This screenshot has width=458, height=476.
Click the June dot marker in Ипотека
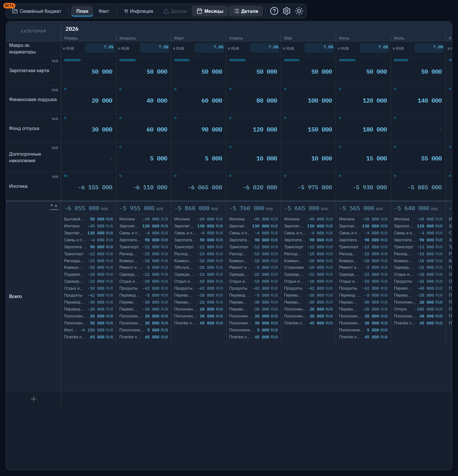pos(340,176)
